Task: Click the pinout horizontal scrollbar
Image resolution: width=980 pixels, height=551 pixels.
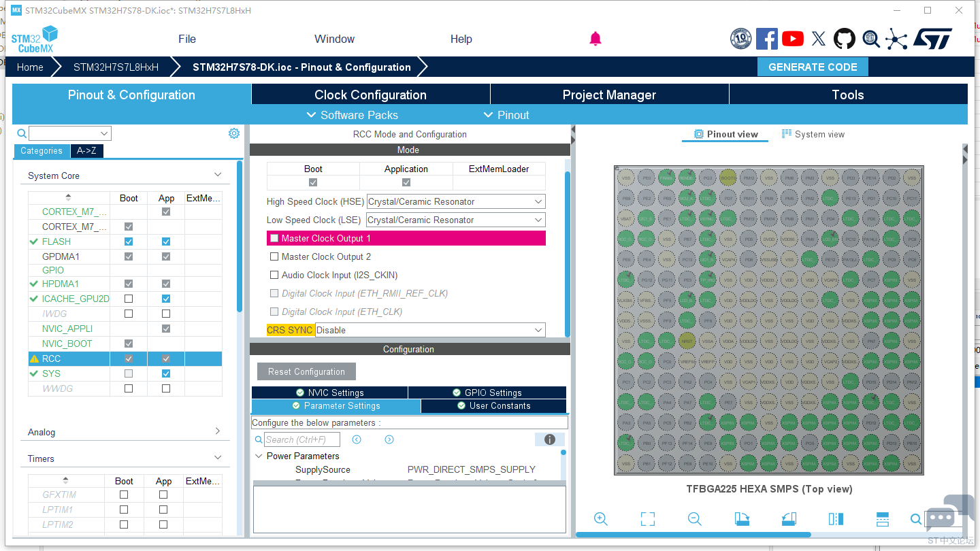Action: pos(693,535)
